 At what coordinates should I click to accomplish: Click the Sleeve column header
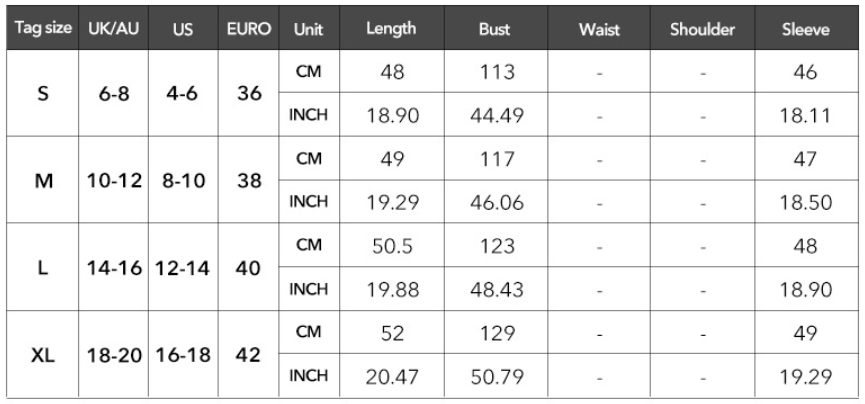point(806,28)
